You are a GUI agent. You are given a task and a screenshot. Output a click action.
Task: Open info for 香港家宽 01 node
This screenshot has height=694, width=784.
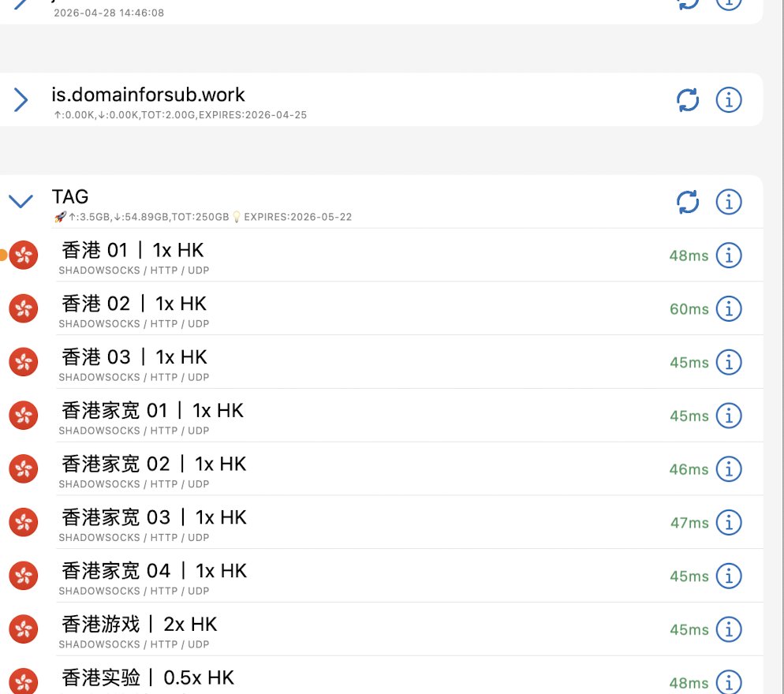729,416
